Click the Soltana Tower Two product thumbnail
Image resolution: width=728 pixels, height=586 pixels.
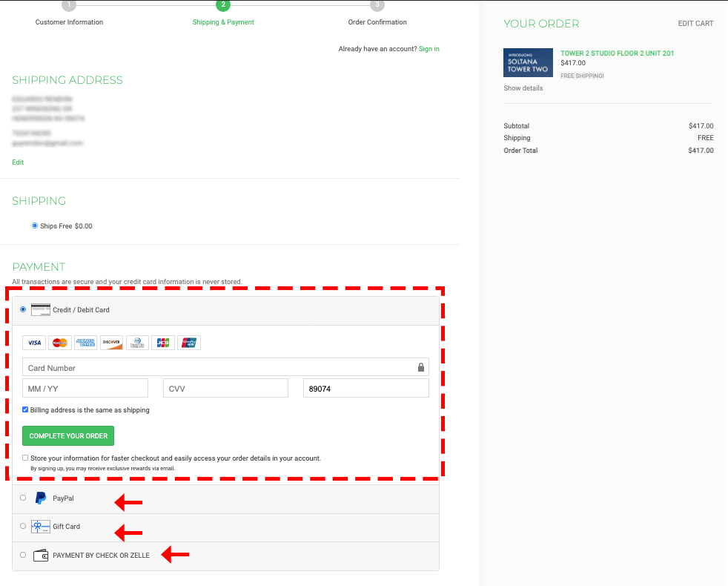529,63
